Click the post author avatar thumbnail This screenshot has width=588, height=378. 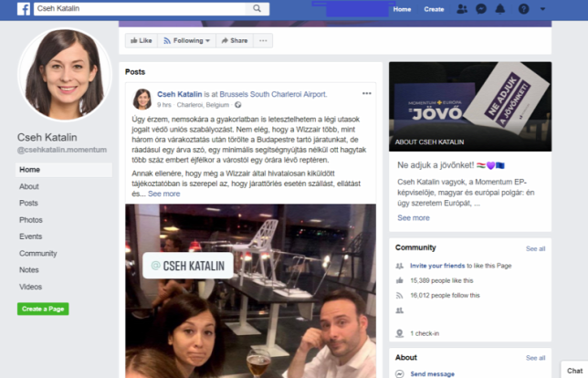(142, 99)
